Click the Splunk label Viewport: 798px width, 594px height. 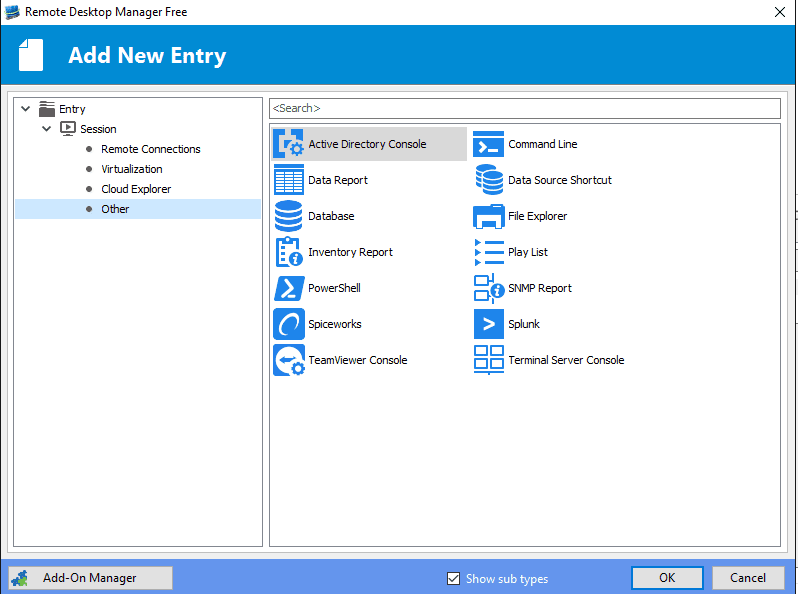[x=524, y=324]
